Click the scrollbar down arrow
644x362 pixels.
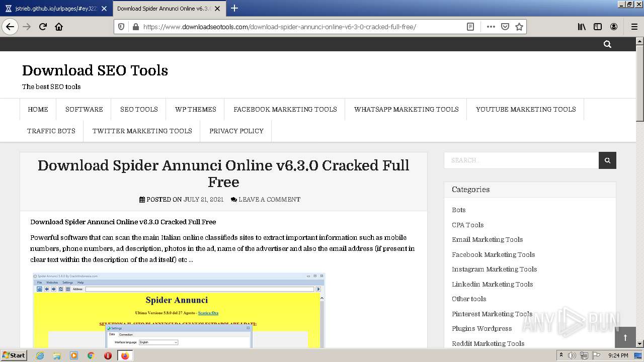[x=639, y=344]
